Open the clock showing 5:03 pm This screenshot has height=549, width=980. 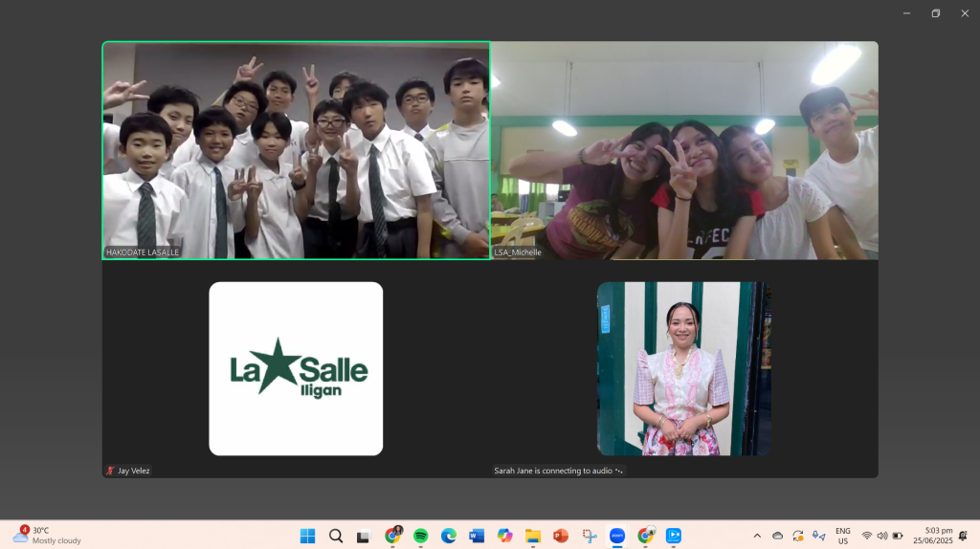(932, 536)
